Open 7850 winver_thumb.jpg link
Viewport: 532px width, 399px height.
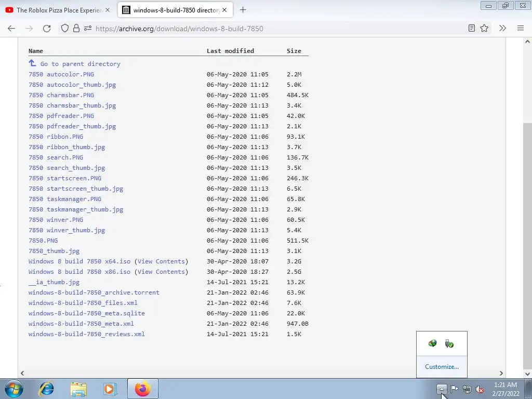tap(66, 230)
